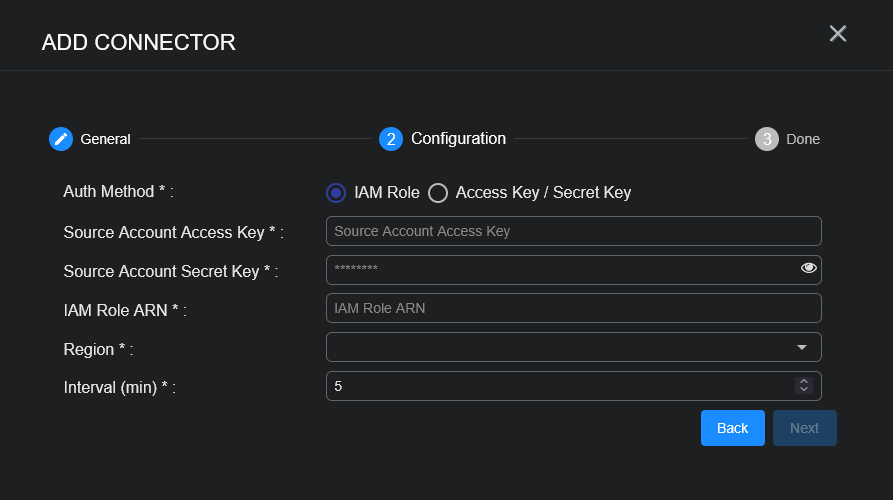Select the IAM Role ARN input
Image resolution: width=893 pixels, height=500 pixels.
tap(573, 308)
